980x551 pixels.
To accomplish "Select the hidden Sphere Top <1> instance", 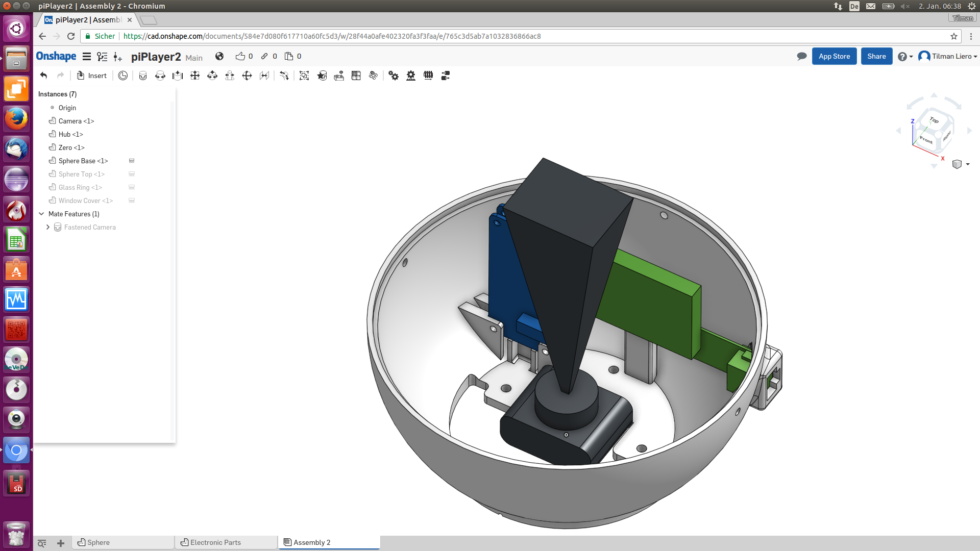I will point(81,174).
